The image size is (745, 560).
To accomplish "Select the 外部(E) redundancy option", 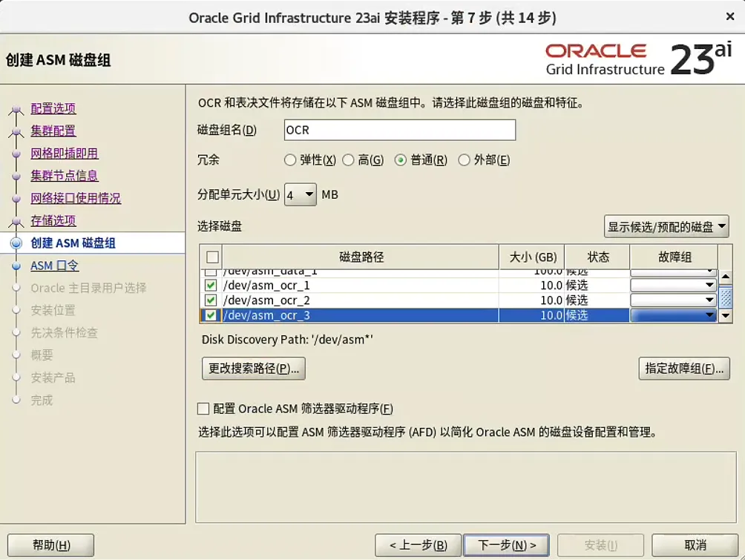I will point(463,159).
